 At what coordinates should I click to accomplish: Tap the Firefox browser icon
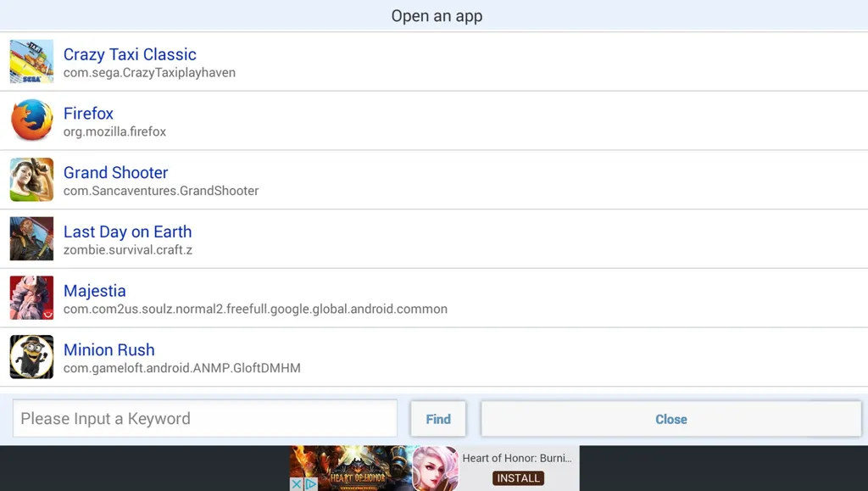31,120
